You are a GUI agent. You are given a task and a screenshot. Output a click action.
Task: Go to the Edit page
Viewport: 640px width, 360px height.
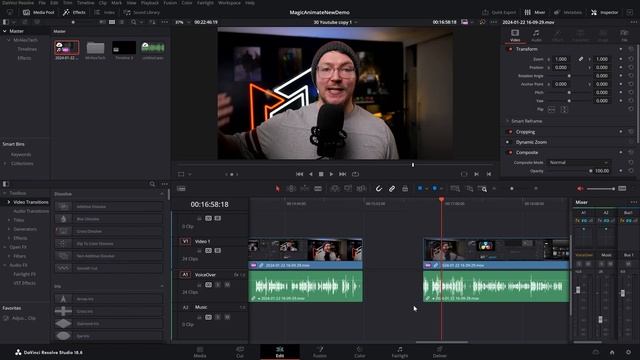coord(280,352)
